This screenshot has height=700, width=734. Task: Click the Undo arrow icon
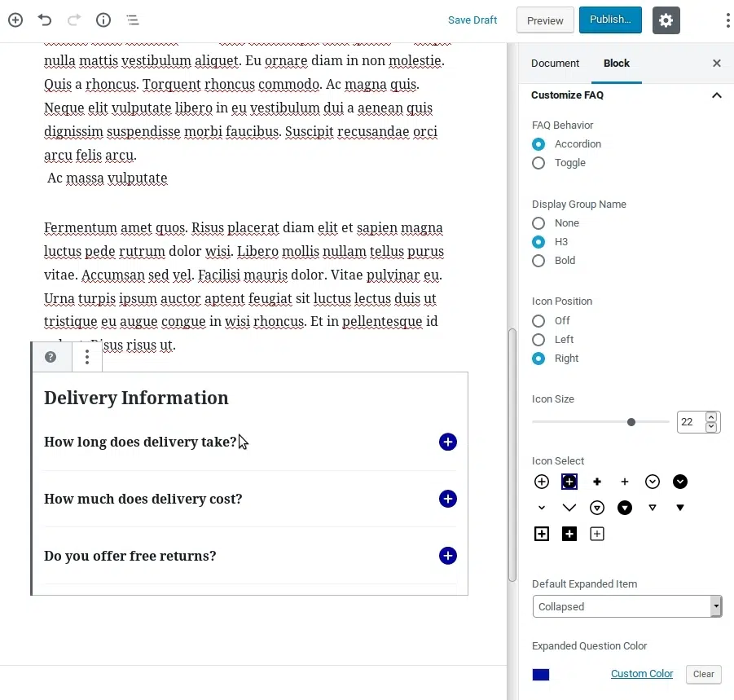point(46,20)
